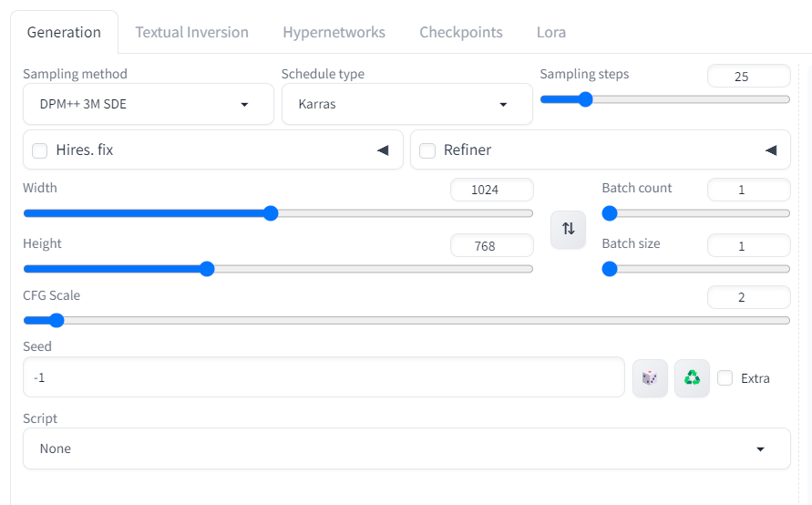Expand the Refiner section triangle
This screenshot has height=505, width=812.
click(x=771, y=150)
